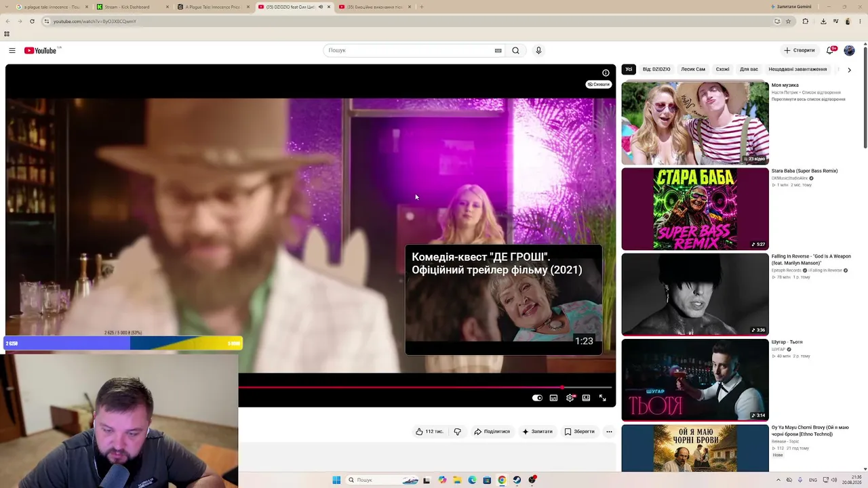Image resolution: width=868 pixels, height=488 pixels.
Task: Save video with 'Зберегти' button
Action: 579,432
